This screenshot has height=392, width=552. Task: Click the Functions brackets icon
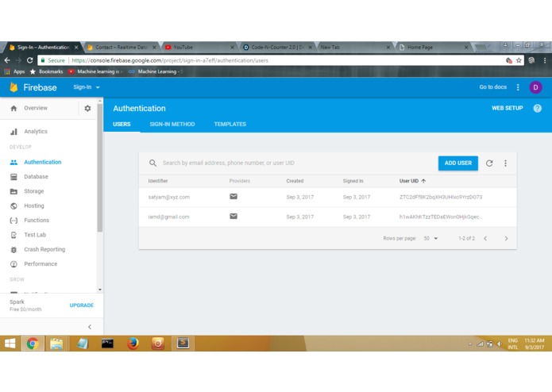[x=14, y=221]
